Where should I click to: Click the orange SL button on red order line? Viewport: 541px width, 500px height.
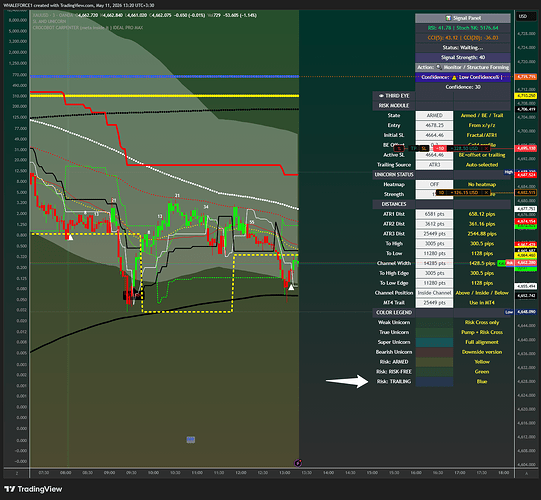pos(424,148)
